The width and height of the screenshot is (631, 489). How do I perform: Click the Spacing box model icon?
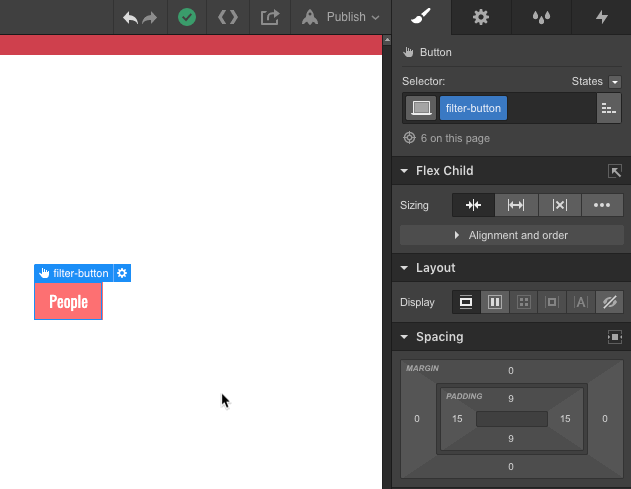coord(615,337)
